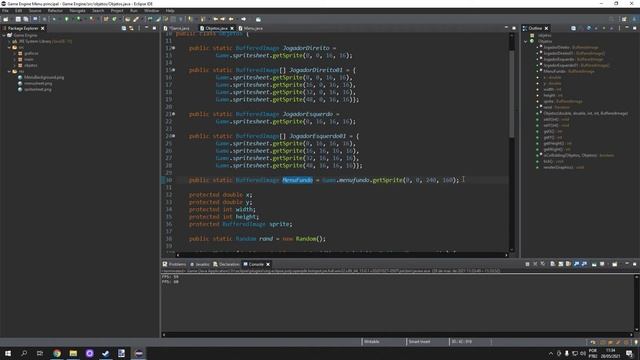Click the Back navigation arrow in toolbar
The height and width of the screenshot is (360, 640).
point(231,19)
